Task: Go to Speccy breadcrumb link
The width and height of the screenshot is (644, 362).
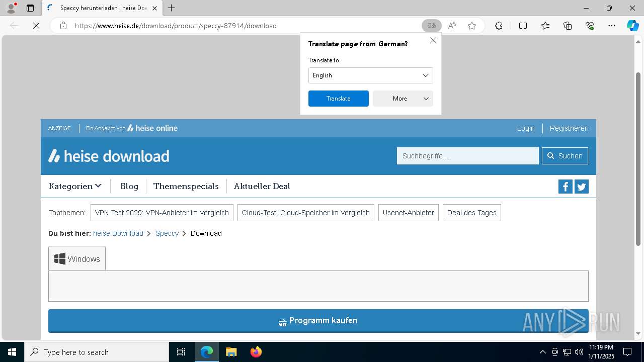Action: [x=167, y=233]
